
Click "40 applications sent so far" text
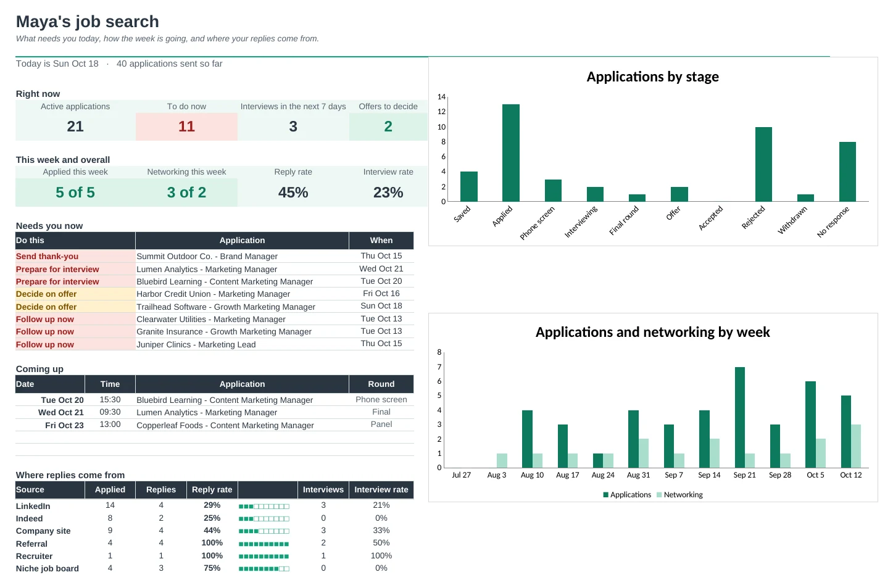170,64
